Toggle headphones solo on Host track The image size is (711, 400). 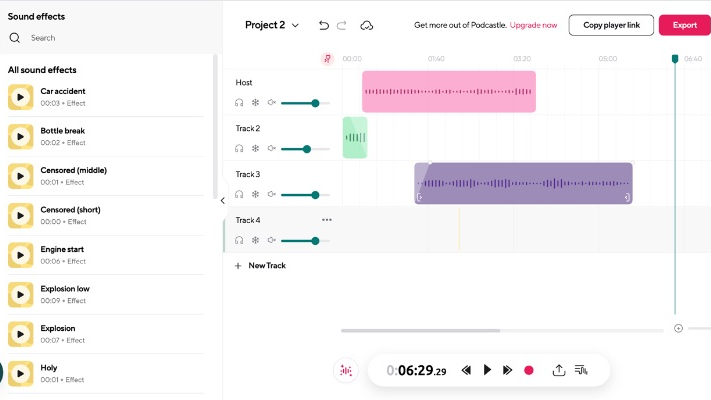coord(240,102)
